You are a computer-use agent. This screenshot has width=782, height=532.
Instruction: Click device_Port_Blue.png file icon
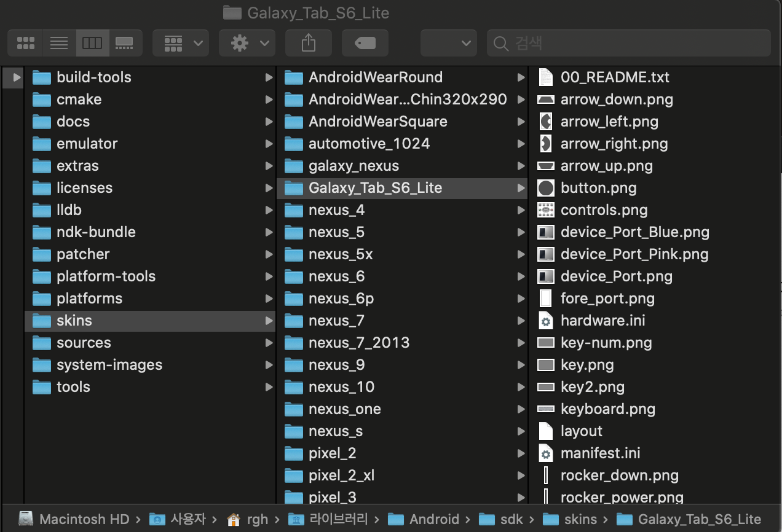546,232
